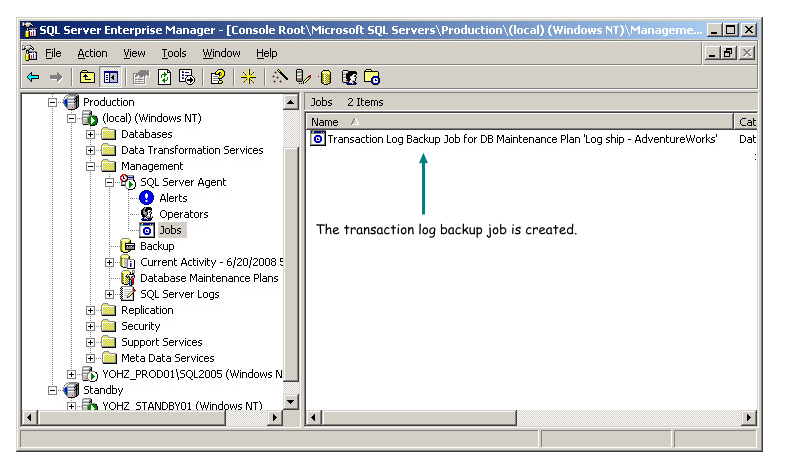Select the Jobs tree item

click(x=170, y=230)
